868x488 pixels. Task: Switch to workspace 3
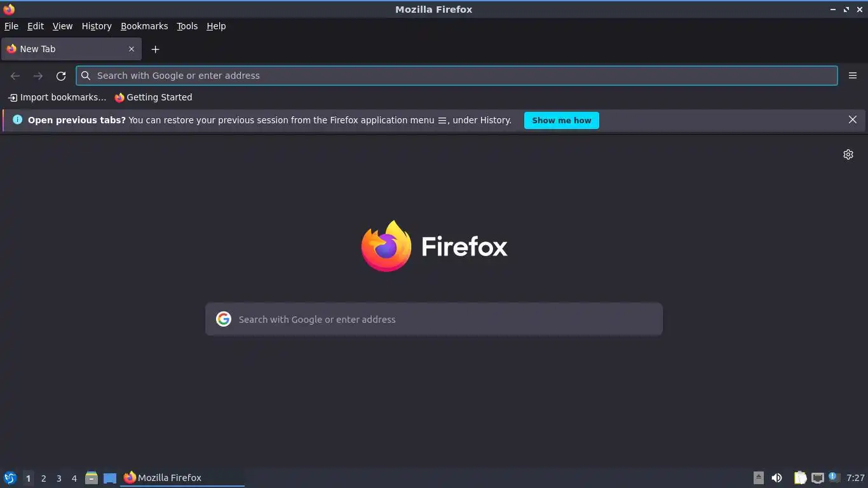pos(58,478)
